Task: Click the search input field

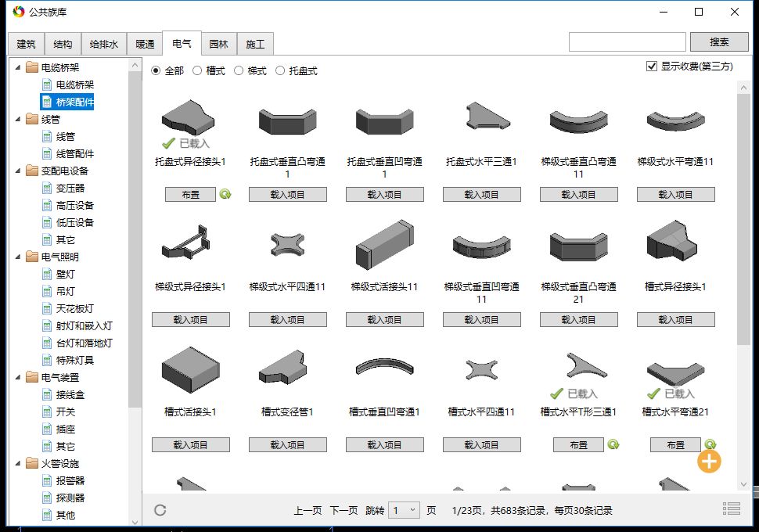Action: pyautogui.click(x=628, y=42)
